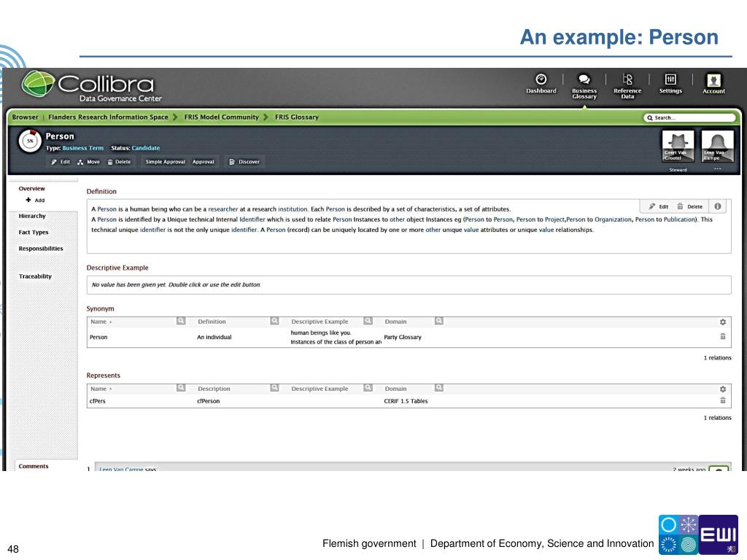Open the Dashboard icon in top navigation
The image size is (747, 560).
coord(541,83)
